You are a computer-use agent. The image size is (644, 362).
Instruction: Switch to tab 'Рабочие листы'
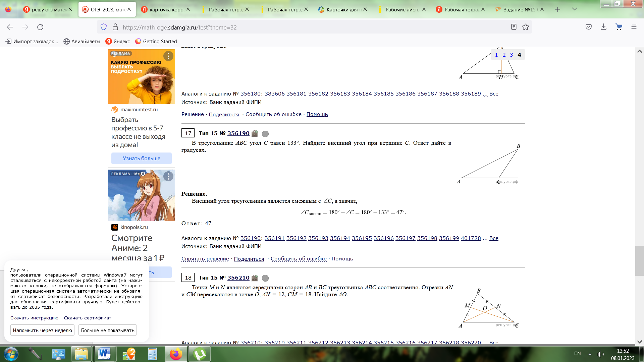point(401,9)
